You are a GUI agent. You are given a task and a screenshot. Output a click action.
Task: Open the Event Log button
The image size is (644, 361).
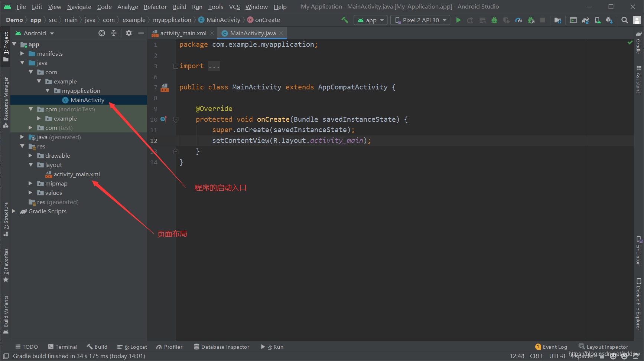click(551, 347)
